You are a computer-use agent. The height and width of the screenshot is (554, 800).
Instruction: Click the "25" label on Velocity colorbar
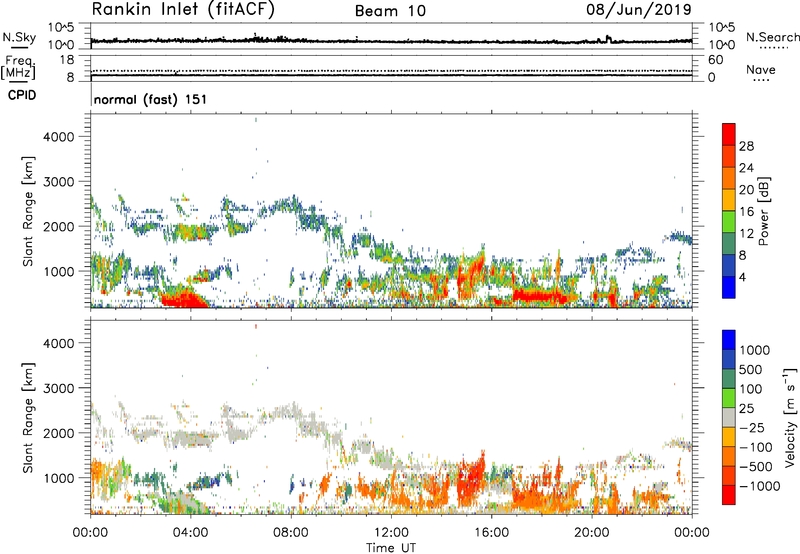(x=747, y=409)
